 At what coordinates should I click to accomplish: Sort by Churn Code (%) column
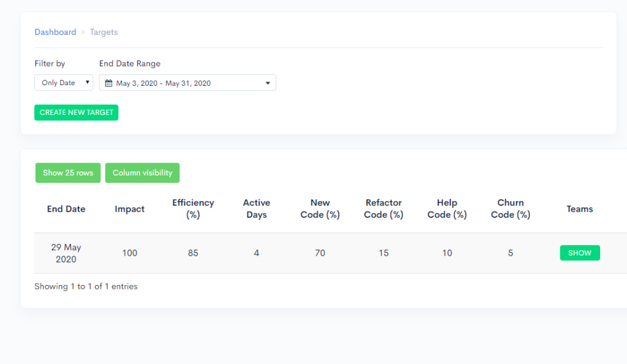(511, 209)
